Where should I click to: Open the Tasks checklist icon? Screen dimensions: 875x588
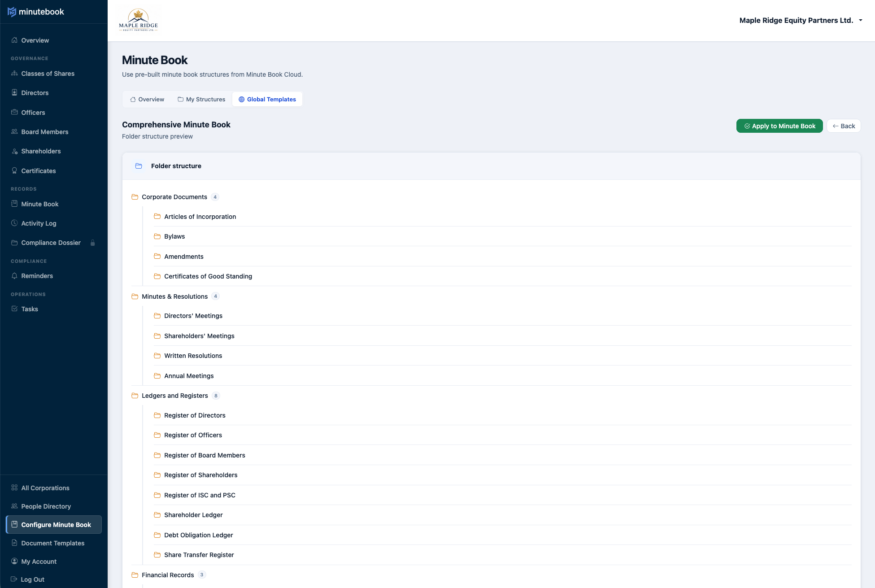click(14, 309)
